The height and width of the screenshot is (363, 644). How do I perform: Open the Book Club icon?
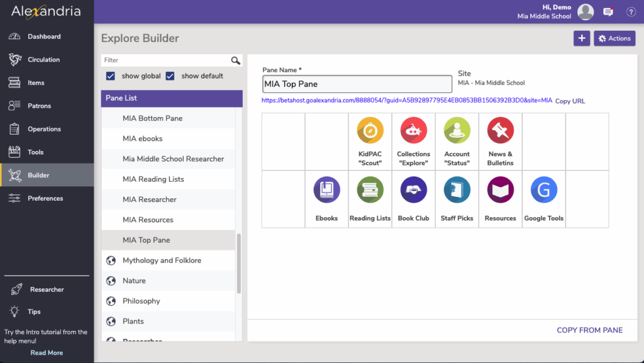(413, 190)
